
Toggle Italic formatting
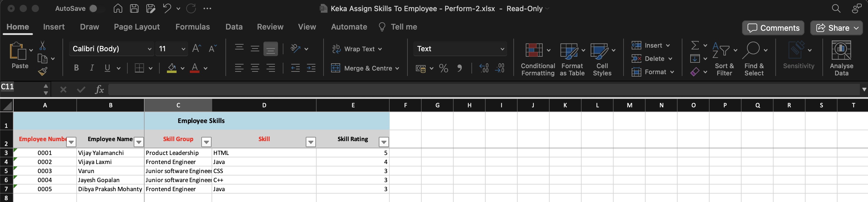[x=92, y=68]
